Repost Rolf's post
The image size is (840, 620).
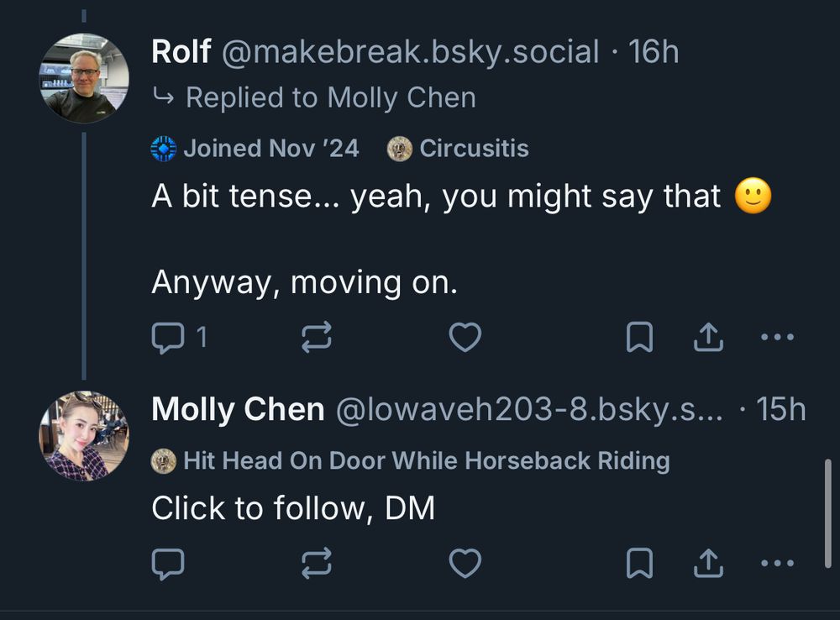point(318,336)
